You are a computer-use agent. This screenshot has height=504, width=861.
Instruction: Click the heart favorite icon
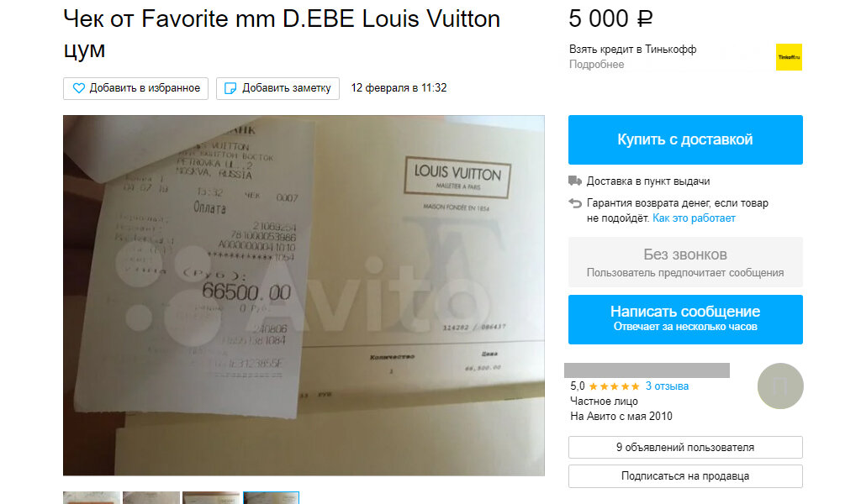[79, 88]
